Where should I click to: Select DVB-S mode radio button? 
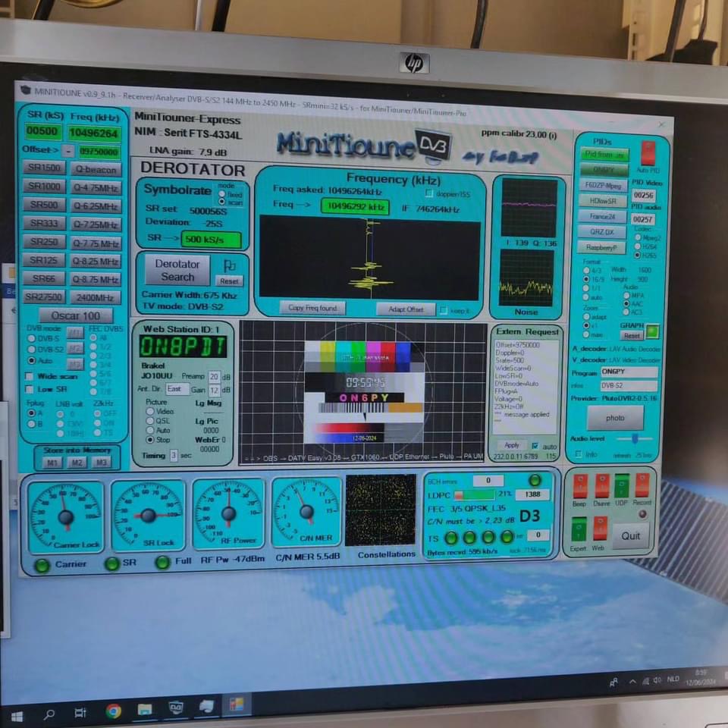tap(32, 338)
